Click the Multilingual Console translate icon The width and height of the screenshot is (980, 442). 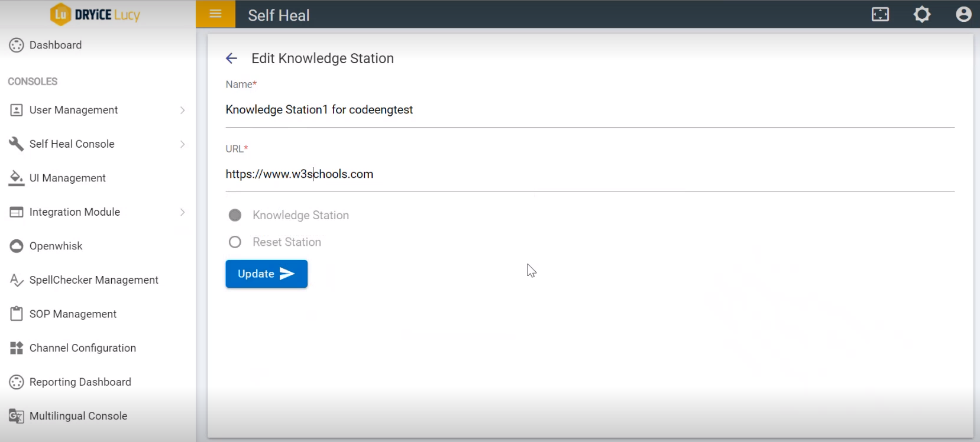click(17, 416)
